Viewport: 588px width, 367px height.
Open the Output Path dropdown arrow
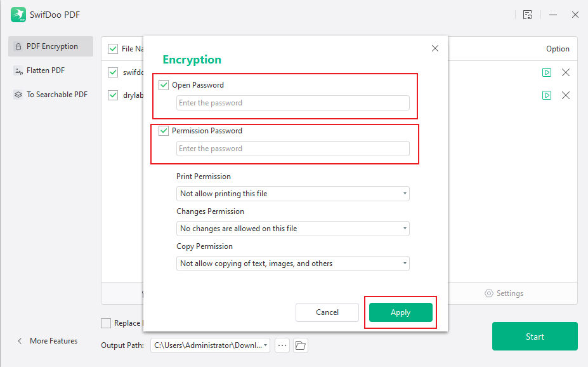click(x=265, y=345)
